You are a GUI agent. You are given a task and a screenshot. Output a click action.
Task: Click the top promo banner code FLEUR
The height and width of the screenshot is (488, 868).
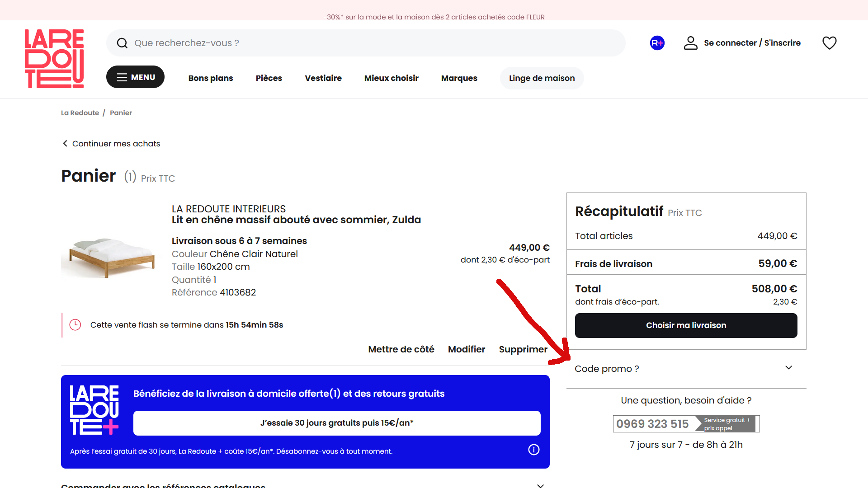434,17
